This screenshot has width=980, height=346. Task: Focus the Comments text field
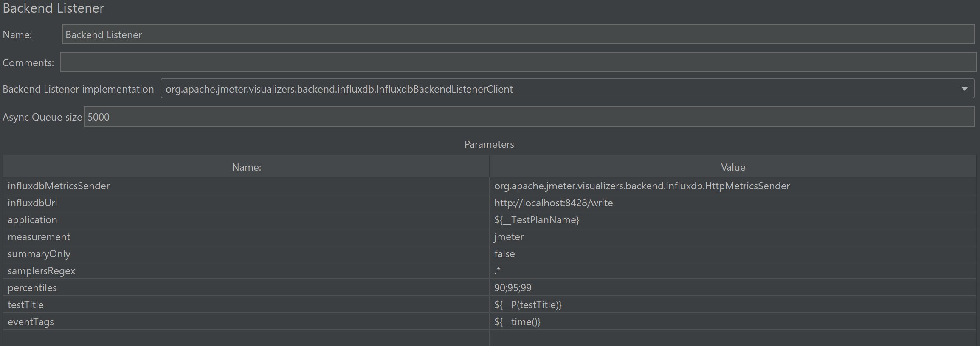pos(518,62)
